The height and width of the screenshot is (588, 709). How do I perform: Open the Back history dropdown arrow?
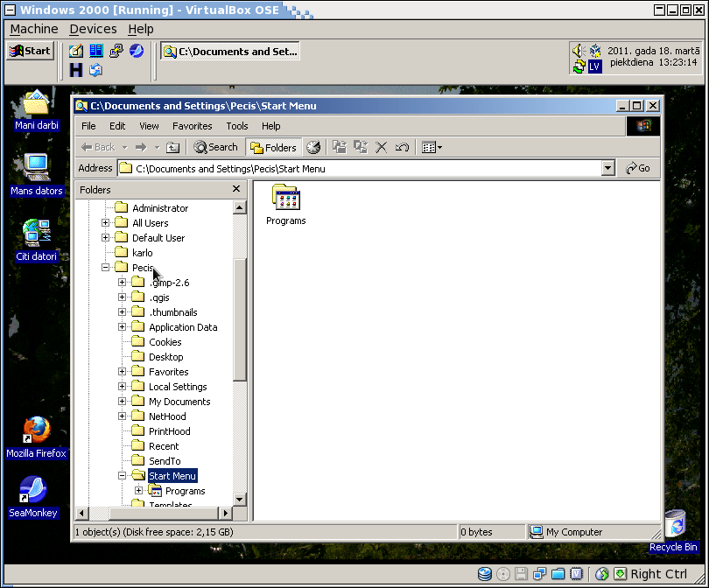click(x=125, y=147)
